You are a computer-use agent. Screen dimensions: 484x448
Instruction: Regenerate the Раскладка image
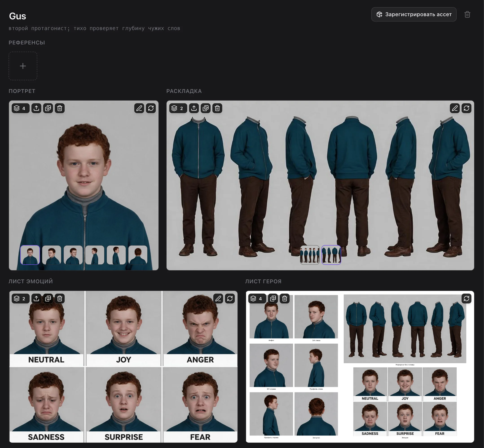pyautogui.click(x=466, y=108)
